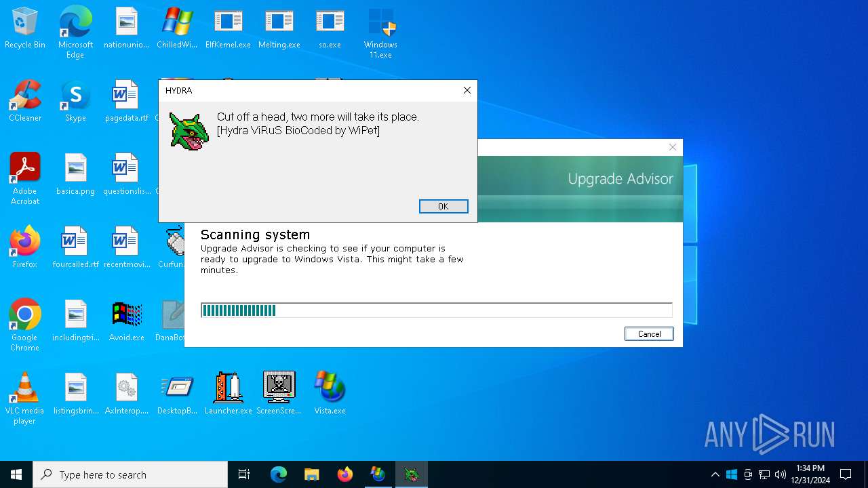Close the HYDRA message box
Image resolution: width=868 pixels, height=488 pixels.
pyautogui.click(x=467, y=90)
